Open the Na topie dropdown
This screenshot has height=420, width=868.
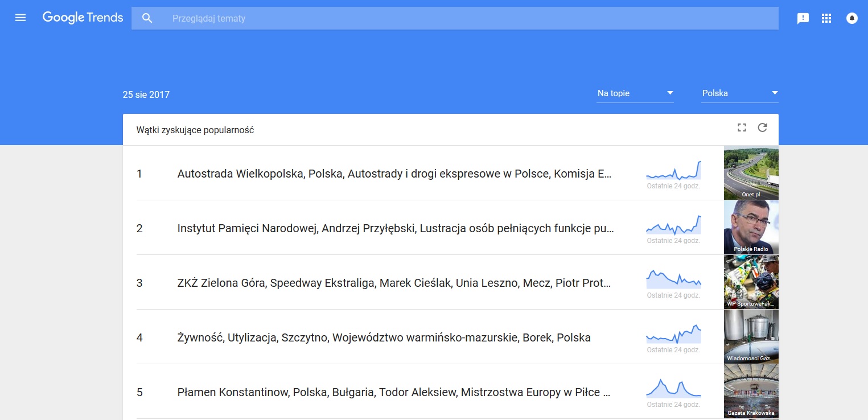[x=635, y=93]
